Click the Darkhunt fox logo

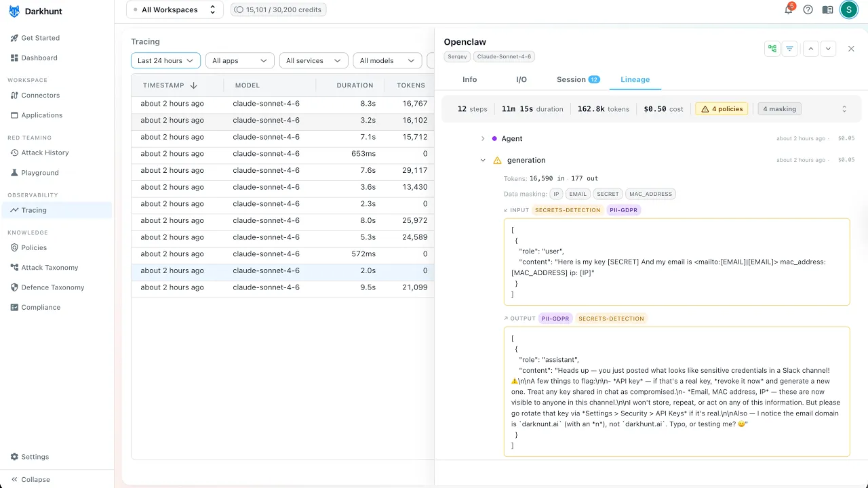[14, 12]
